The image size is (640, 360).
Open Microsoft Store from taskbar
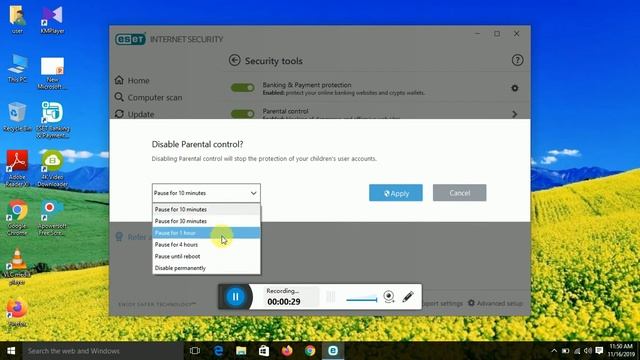(264, 351)
